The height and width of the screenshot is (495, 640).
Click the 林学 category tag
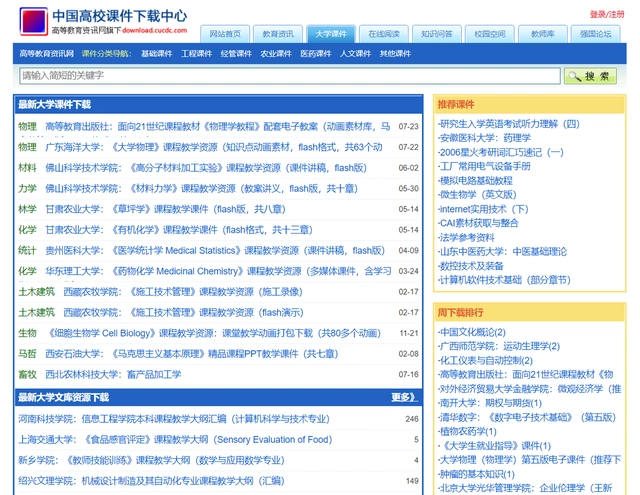coord(27,209)
